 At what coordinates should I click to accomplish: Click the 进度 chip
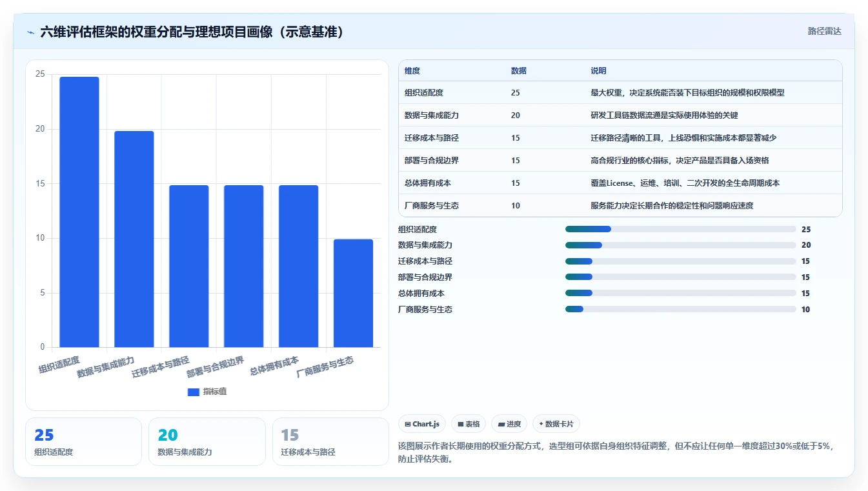[509, 424]
